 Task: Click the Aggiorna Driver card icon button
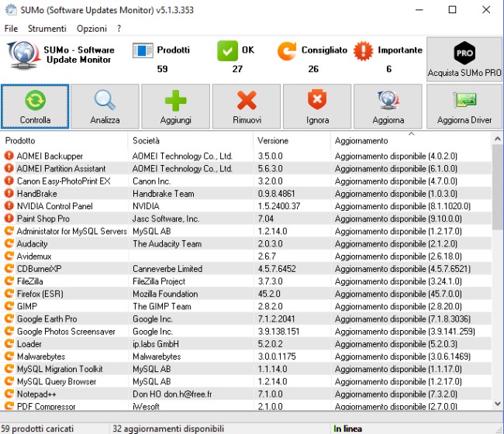click(x=464, y=106)
